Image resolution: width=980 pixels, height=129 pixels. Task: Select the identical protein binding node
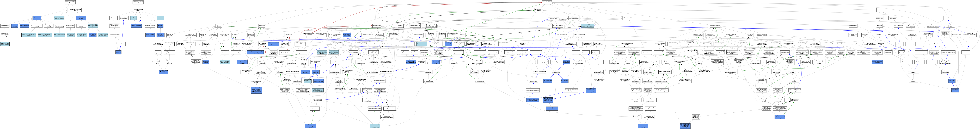point(49,25)
